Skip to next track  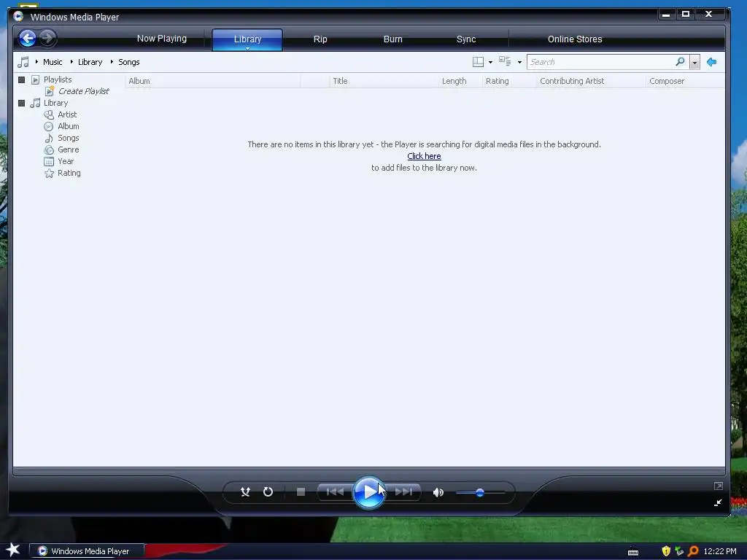[403, 492]
